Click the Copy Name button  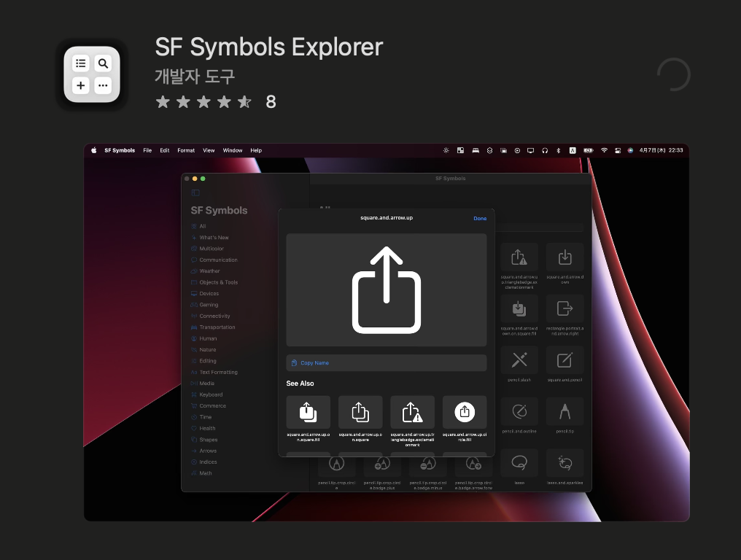tap(387, 363)
